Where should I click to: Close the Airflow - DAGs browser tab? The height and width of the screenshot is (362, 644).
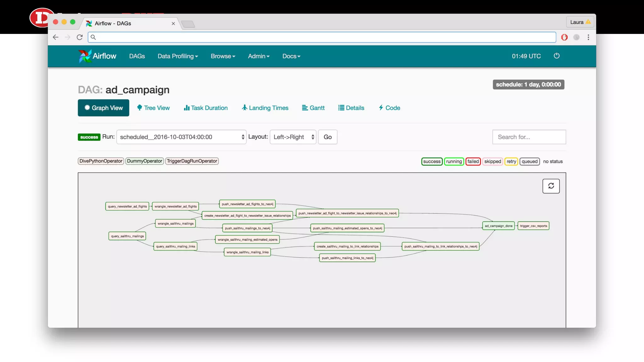point(173,24)
